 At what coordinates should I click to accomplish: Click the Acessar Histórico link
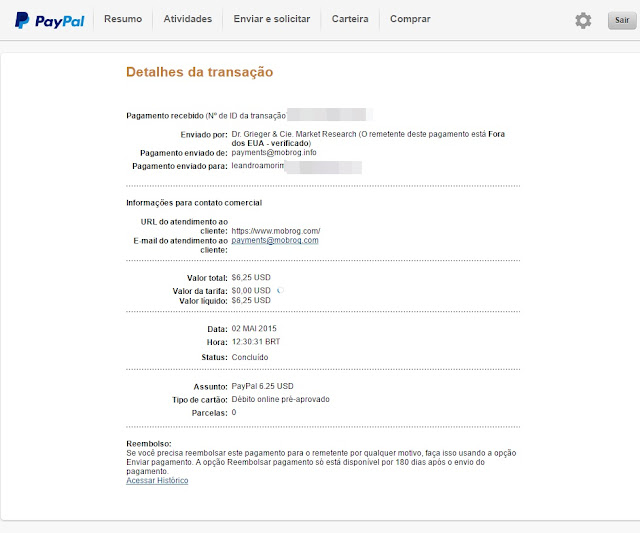(x=157, y=480)
